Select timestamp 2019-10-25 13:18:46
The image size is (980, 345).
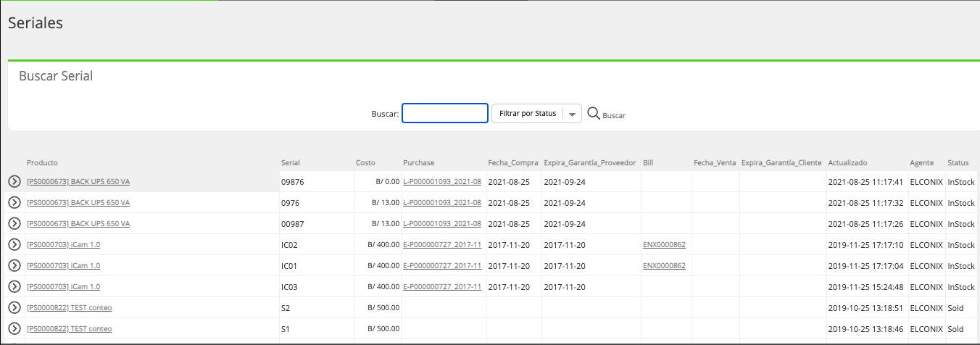(x=867, y=329)
